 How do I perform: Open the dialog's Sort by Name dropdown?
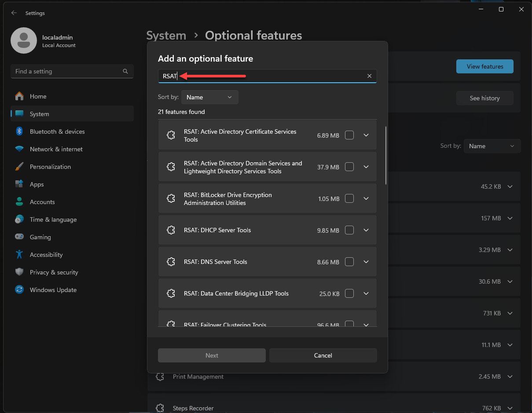point(209,97)
